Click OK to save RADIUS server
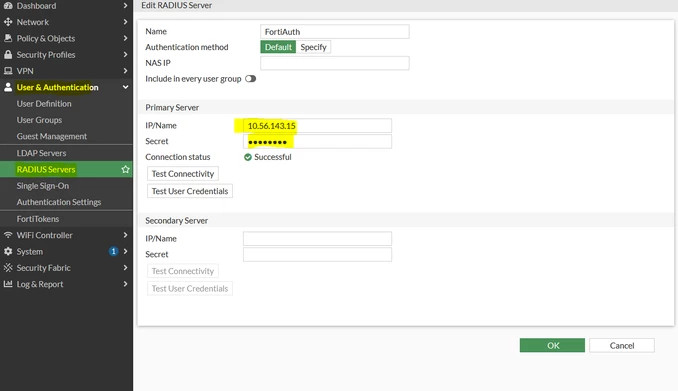The width and height of the screenshot is (678, 391). click(x=552, y=345)
